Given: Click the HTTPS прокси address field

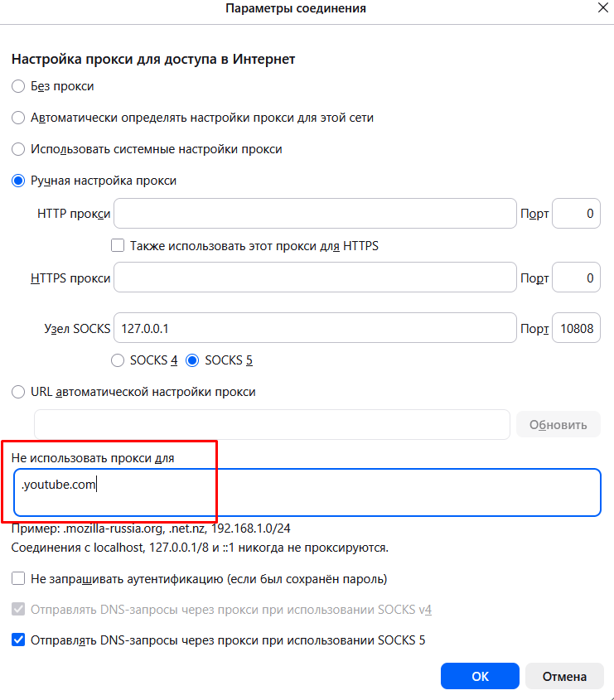Looking at the screenshot, I should point(315,278).
